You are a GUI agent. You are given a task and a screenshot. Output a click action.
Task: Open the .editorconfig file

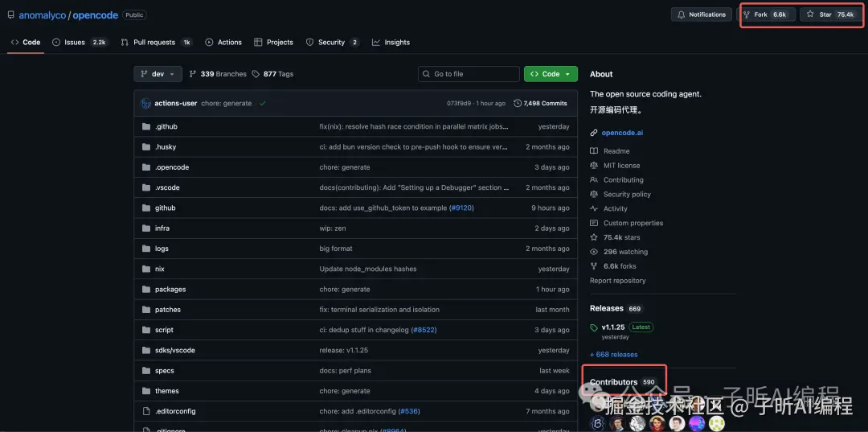175,411
